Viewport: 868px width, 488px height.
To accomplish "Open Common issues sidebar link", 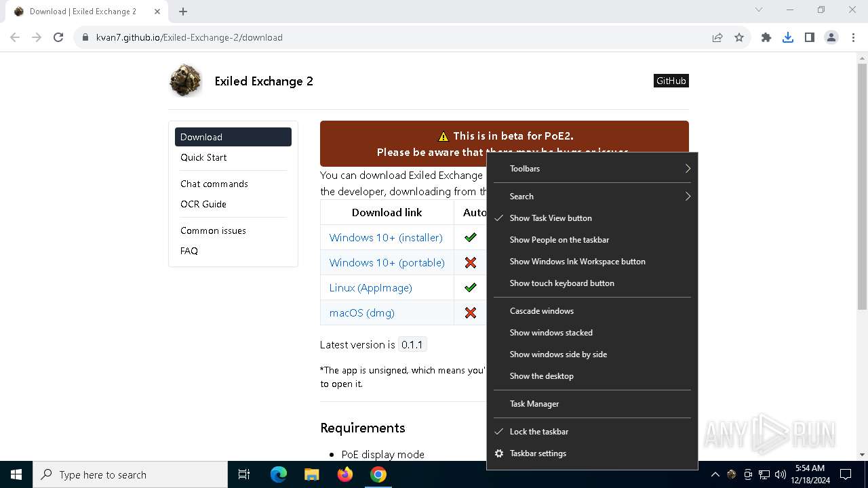I will [x=213, y=230].
